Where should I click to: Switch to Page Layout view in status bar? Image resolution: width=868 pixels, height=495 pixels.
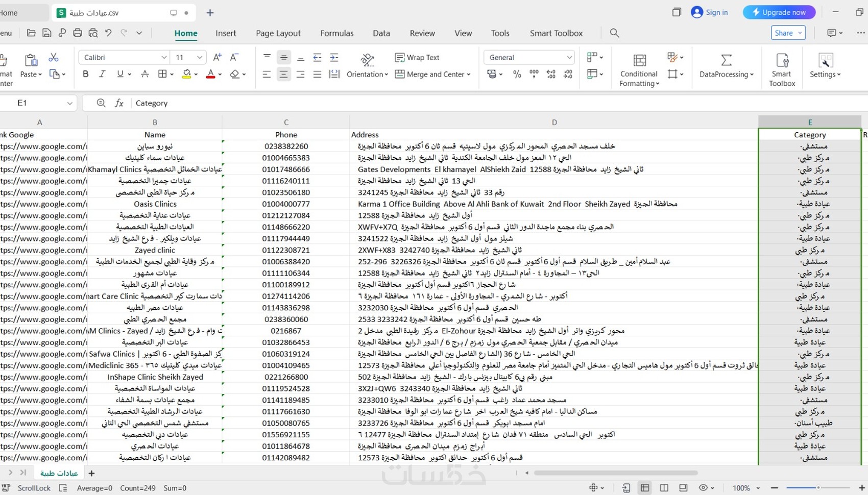(664, 488)
